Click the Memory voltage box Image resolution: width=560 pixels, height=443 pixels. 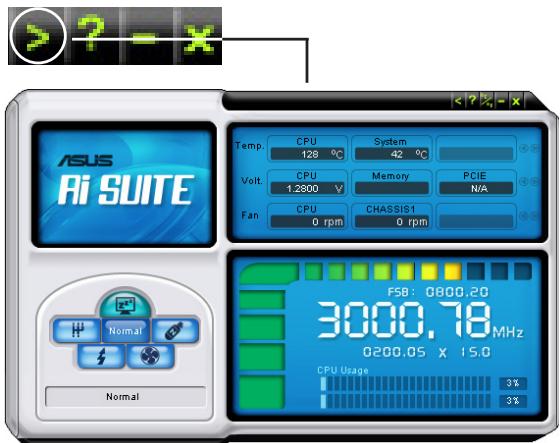pyautogui.click(x=392, y=183)
